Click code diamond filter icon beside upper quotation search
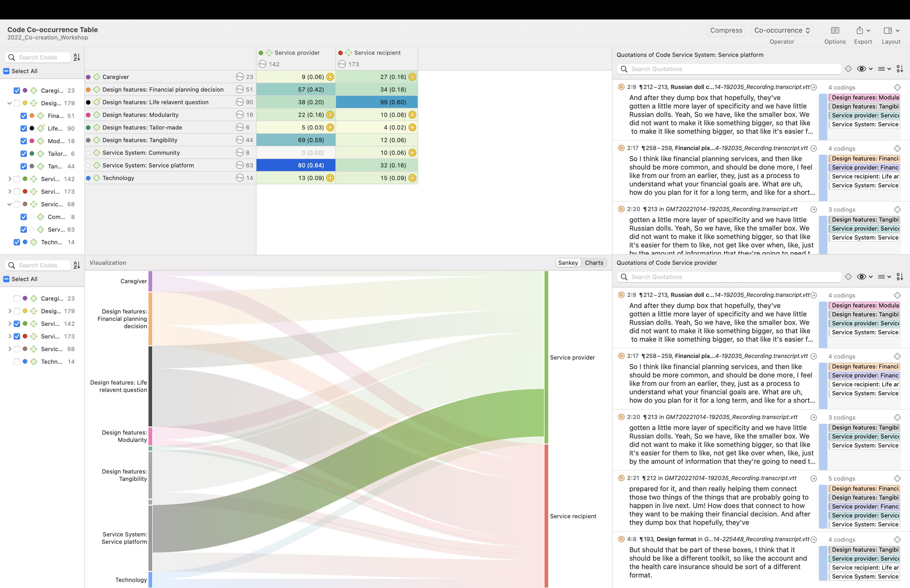Viewport: 910px width, 588px height. [x=848, y=69]
